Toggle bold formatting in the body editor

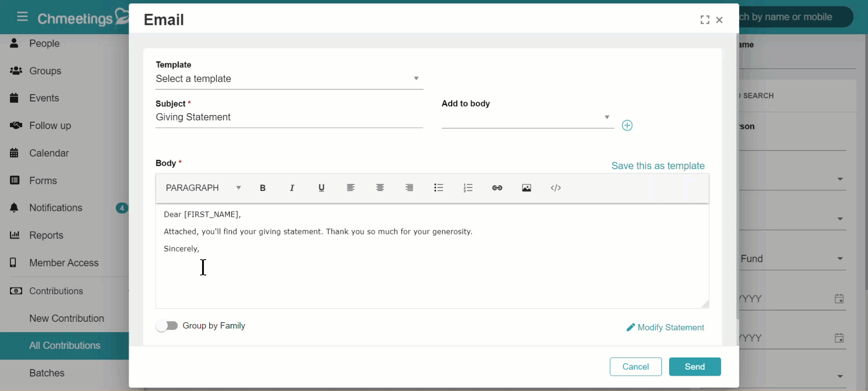point(262,188)
